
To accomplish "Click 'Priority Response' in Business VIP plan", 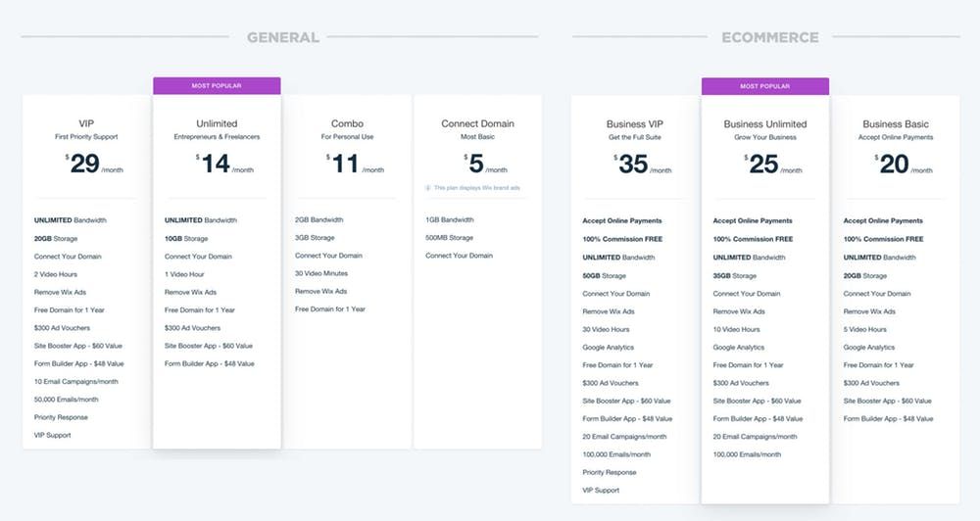I will pyautogui.click(x=609, y=472).
